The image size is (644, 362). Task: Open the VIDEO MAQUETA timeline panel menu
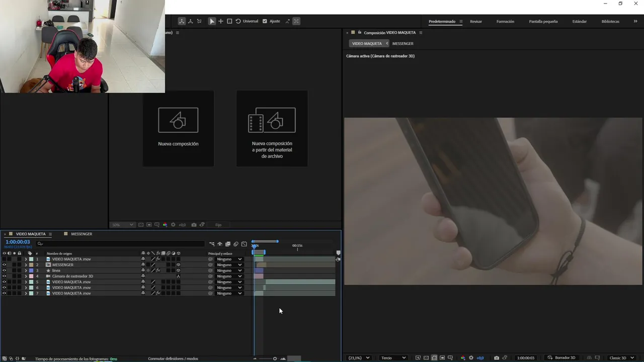tap(50, 234)
